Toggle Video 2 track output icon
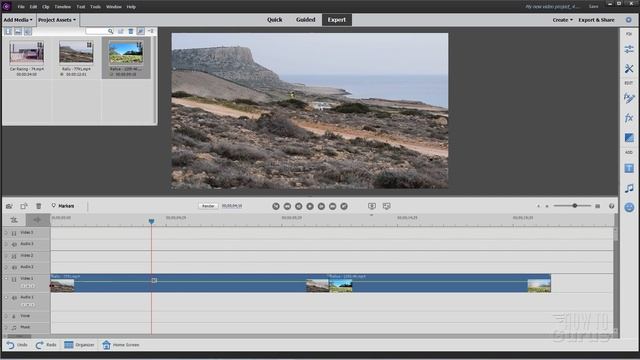Screen dimensions: 640x360 [x=14, y=256]
